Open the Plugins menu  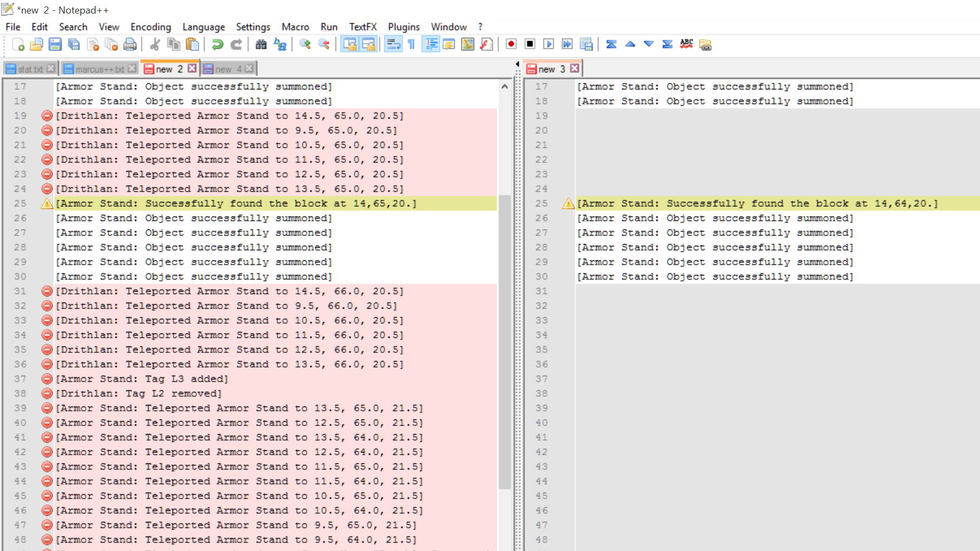coord(403,27)
